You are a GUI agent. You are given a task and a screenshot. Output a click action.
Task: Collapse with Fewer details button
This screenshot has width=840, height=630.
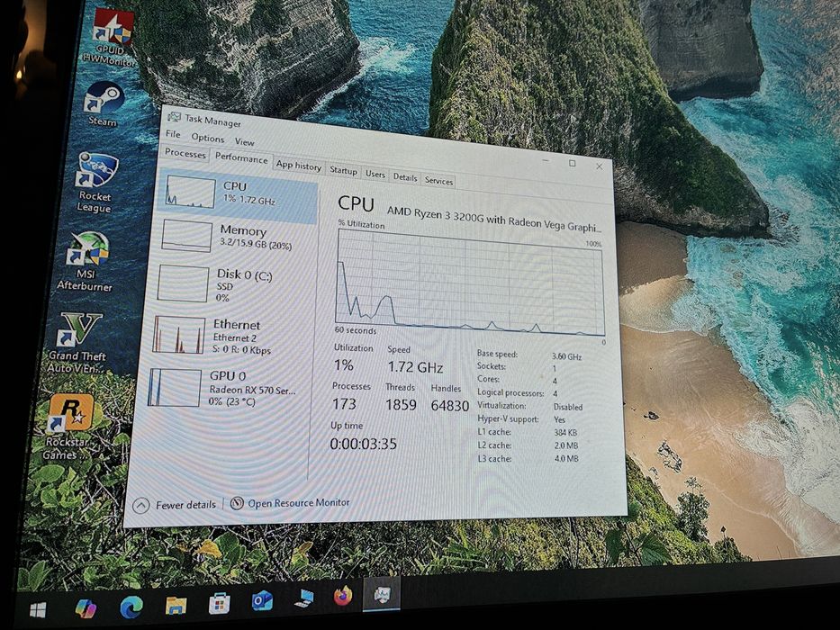[x=175, y=505]
